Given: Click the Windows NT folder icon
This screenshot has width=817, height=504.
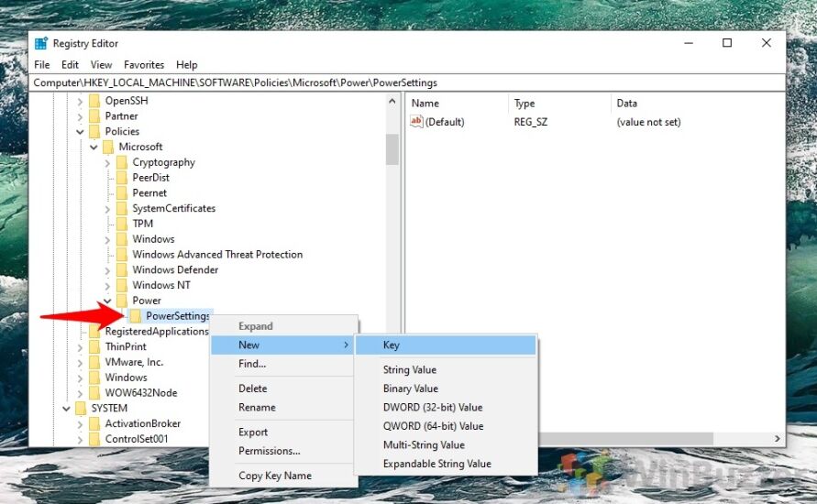Looking at the screenshot, I should tap(121, 285).
